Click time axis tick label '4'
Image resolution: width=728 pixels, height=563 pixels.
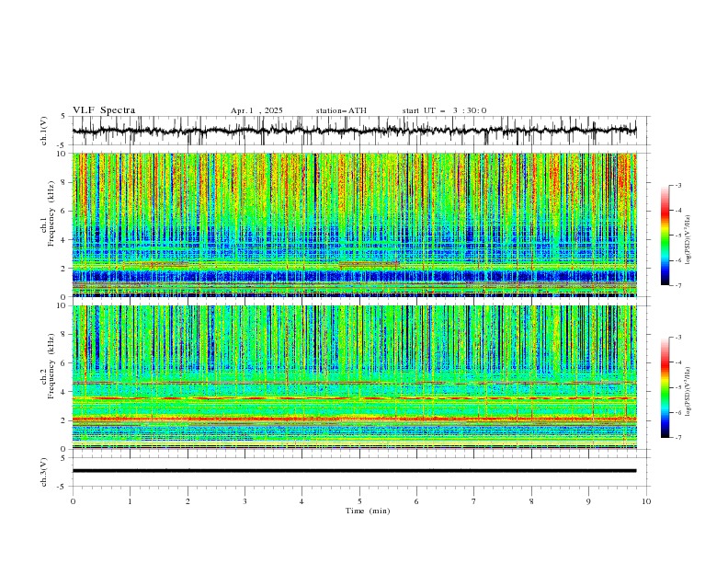[301, 501]
